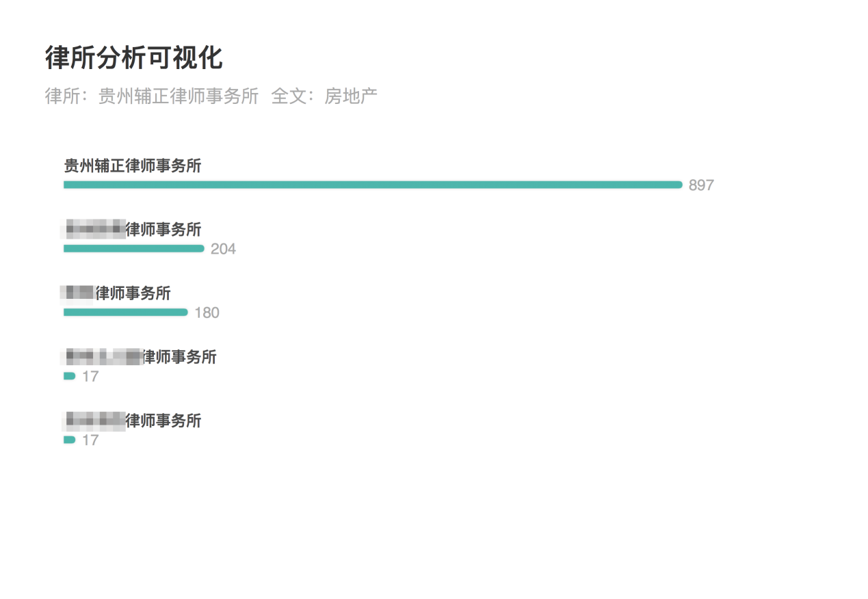This screenshot has width=868, height=599.
Task: Click the 律所： prefix in the subtitle
Action: pyautogui.click(x=71, y=96)
